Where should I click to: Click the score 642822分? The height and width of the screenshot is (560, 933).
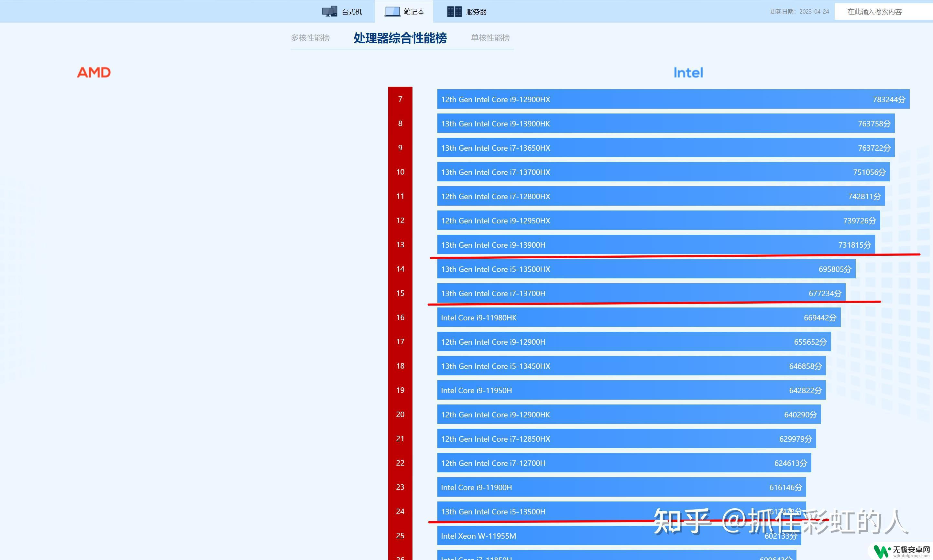coord(806,391)
